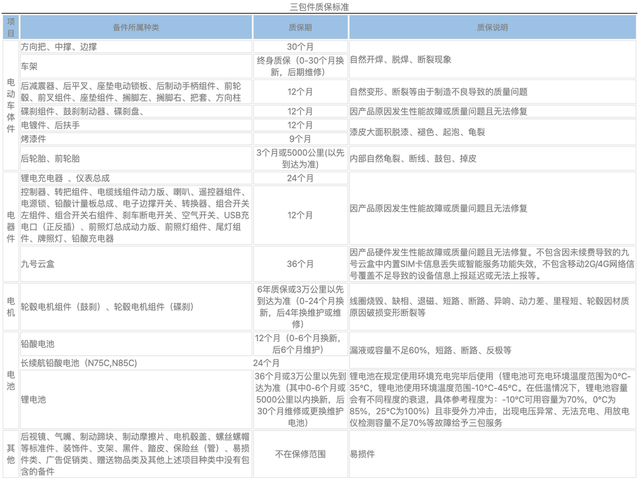Click the 轮毂电机组件 motor cell
The height and width of the screenshot is (481, 640).
(x=136, y=307)
